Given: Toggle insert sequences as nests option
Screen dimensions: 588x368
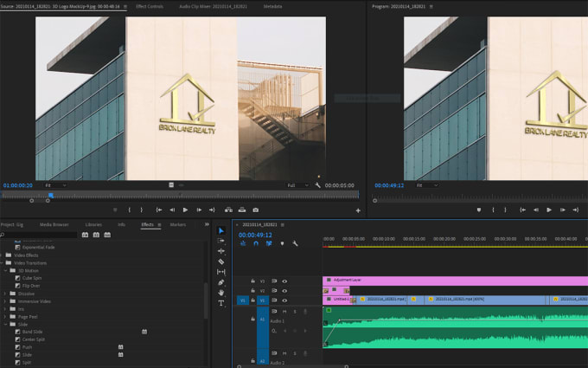Looking at the screenshot, I should [243, 243].
